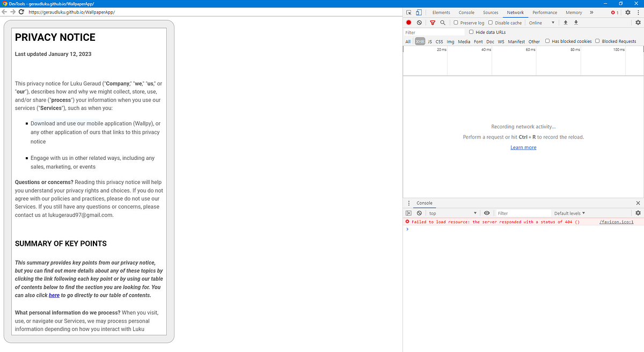Viewport: 644px width, 352px height.
Task: Switch to the Performance panel
Action: point(545,12)
